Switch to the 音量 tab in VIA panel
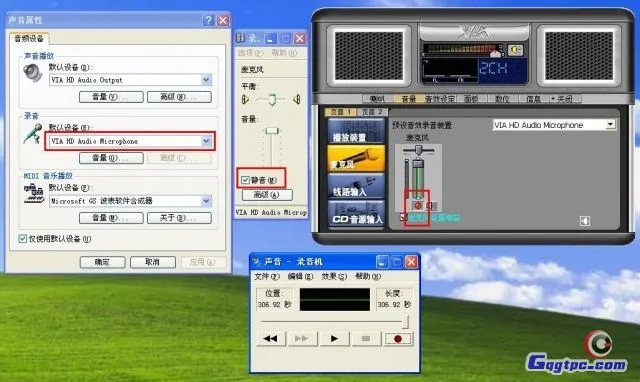This screenshot has height=382, width=640. (x=409, y=99)
